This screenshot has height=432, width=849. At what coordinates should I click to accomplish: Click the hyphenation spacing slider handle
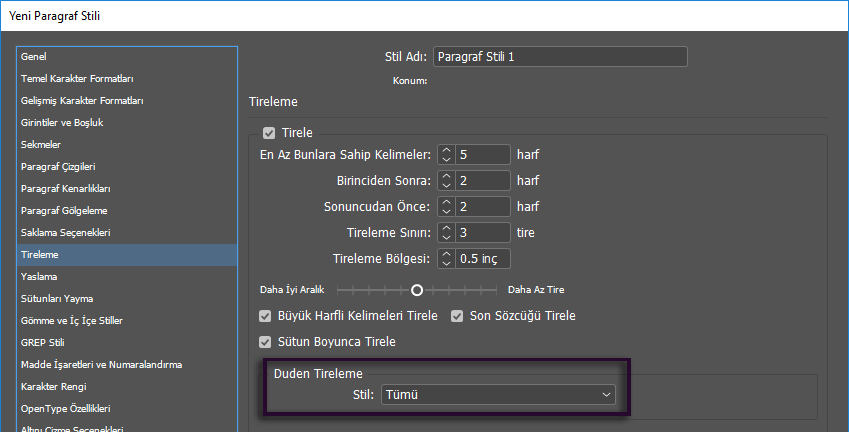(x=417, y=290)
